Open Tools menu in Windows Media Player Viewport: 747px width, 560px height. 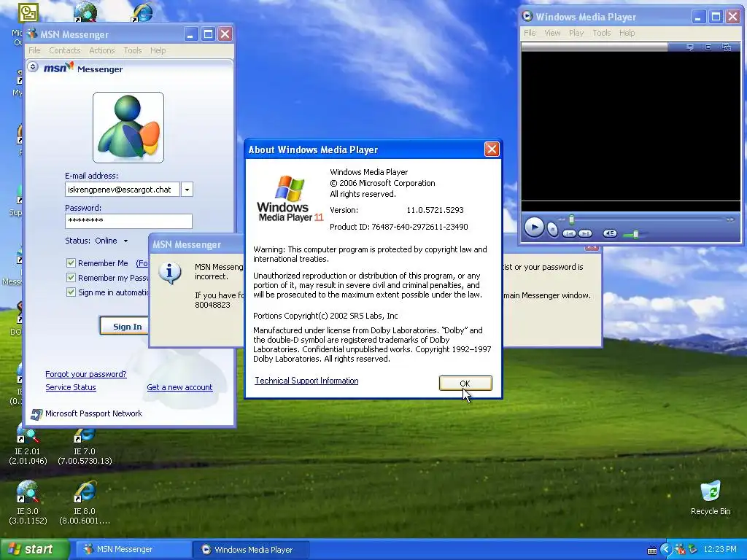601,33
